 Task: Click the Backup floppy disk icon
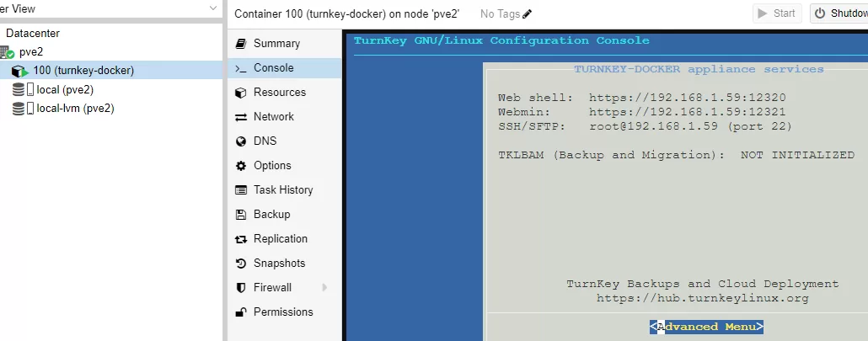click(x=241, y=215)
